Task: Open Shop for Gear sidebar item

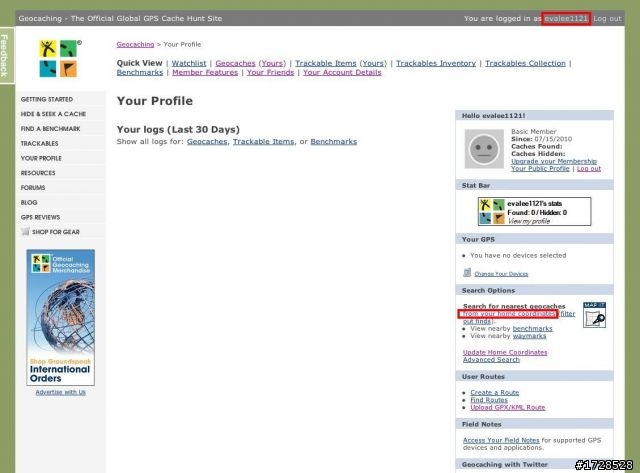Action: [x=56, y=232]
